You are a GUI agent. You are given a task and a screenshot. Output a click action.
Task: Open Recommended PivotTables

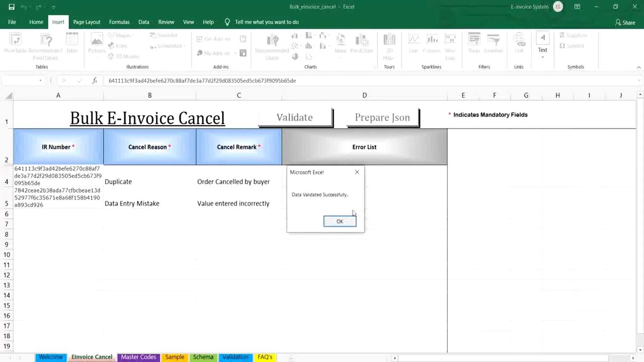(46, 46)
